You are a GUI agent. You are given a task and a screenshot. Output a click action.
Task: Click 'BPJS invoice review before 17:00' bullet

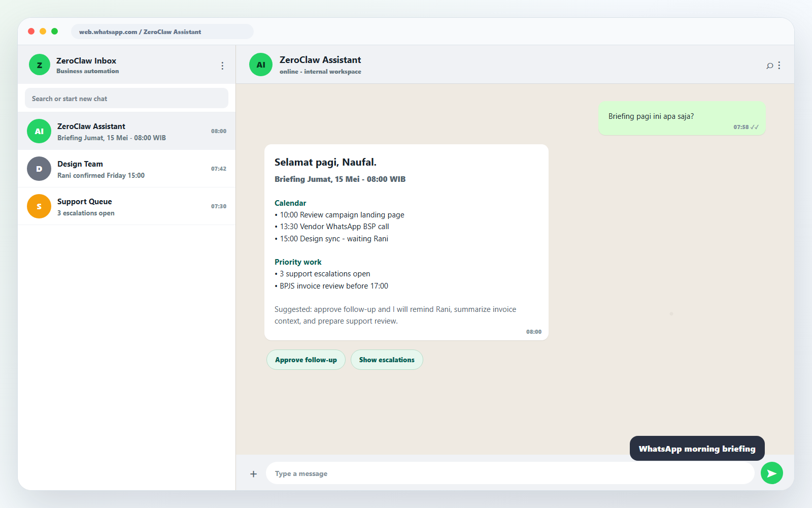click(331, 286)
